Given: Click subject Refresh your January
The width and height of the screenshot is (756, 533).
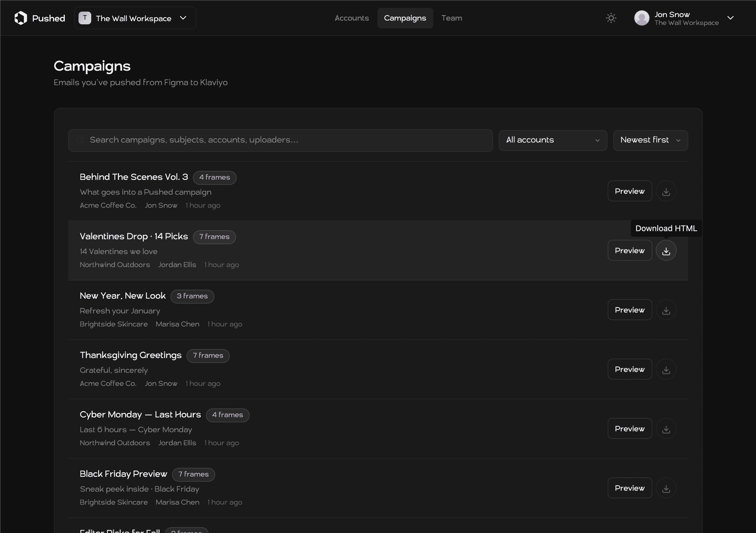Looking at the screenshot, I should point(120,311).
